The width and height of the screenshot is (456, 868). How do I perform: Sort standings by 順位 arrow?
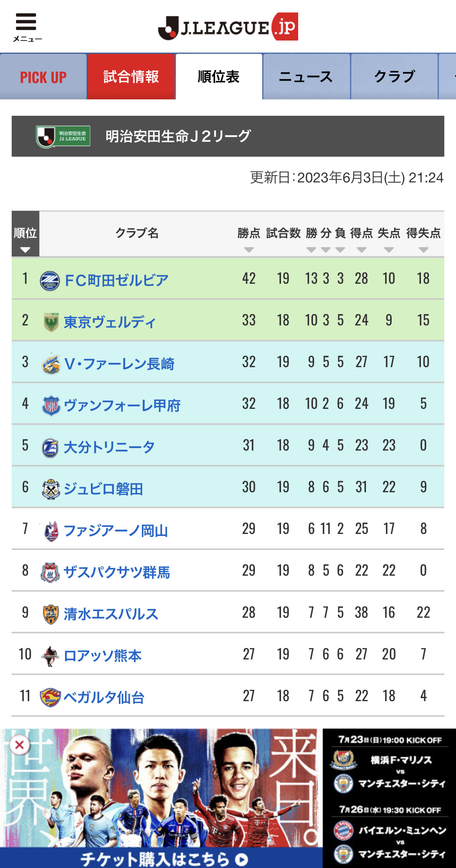(x=25, y=250)
